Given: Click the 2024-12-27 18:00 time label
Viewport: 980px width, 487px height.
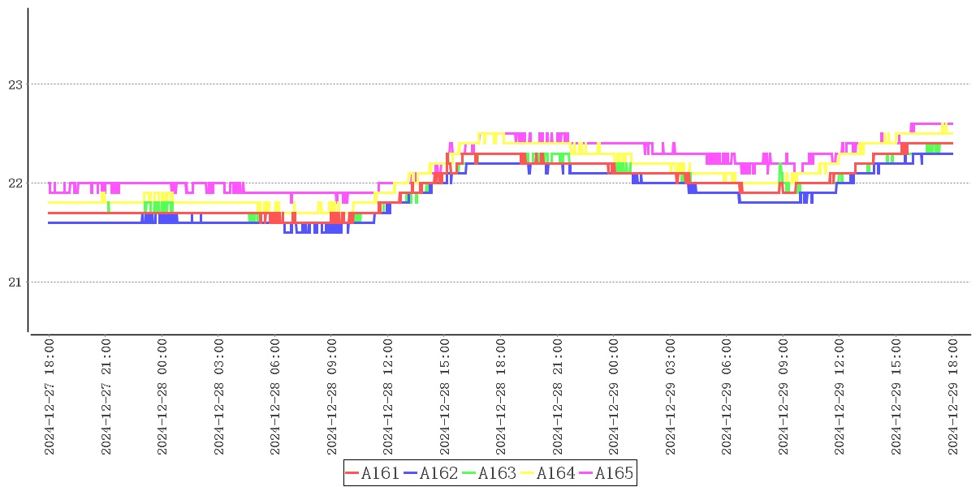Looking at the screenshot, I should [x=50, y=397].
